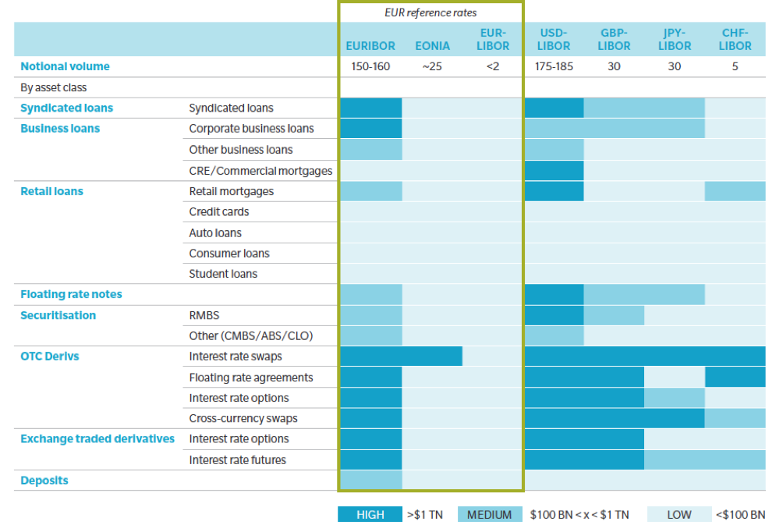
Task: Click the 175-185 notional volume value
Action: click(554, 66)
